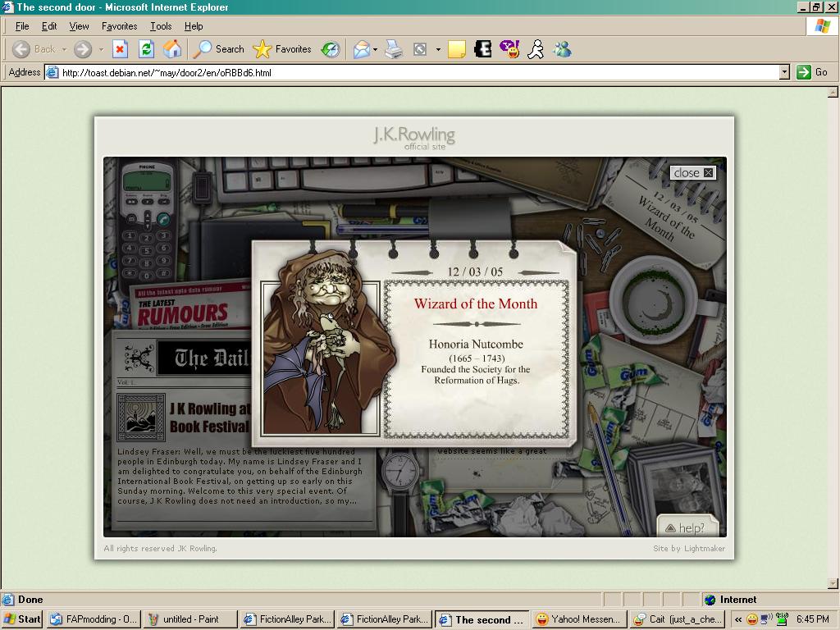Viewport: 840px width, 630px height.
Task: Switch to Cait chat taskbar window
Action: tap(678, 619)
